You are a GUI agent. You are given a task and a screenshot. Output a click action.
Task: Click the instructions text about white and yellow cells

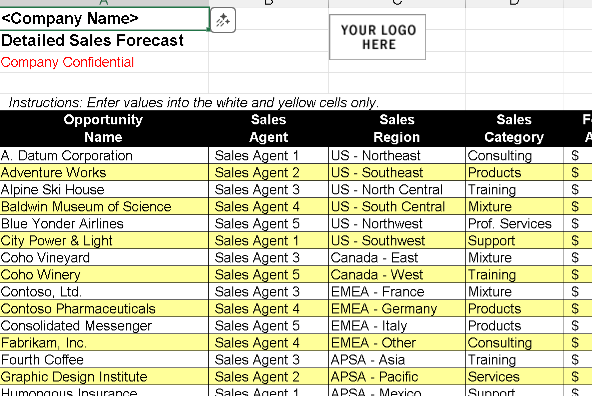pyautogui.click(x=193, y=103)
